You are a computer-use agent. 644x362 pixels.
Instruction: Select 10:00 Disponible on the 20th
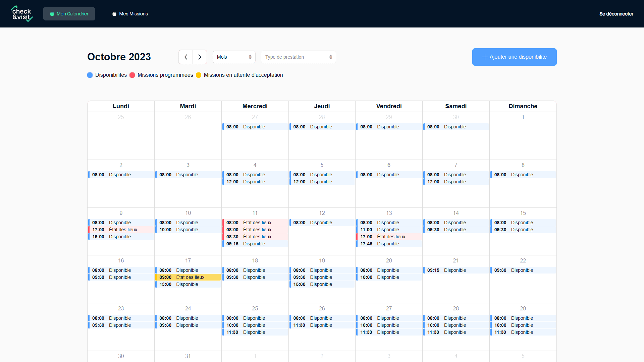pos(389,277)
